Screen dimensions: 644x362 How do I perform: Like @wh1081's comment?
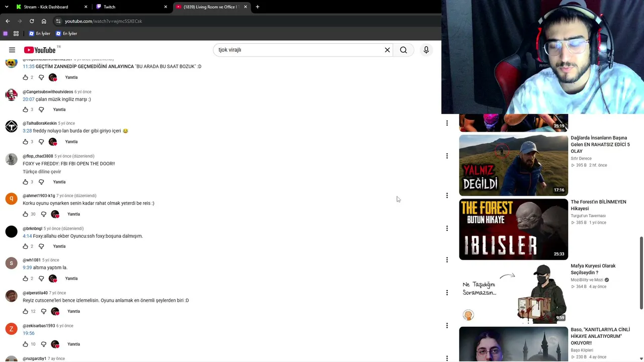tap(25, 279)
